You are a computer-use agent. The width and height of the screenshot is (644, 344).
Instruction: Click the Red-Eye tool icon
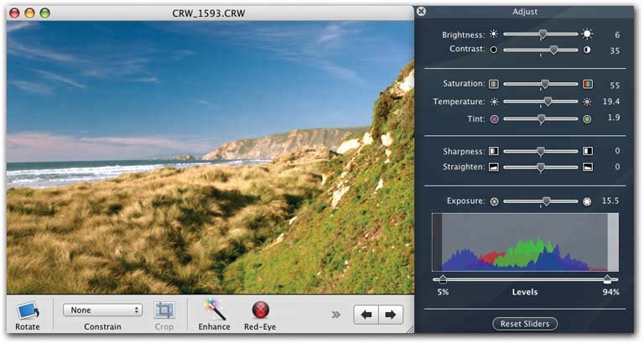pyautogui.click(x=261, y=310)
